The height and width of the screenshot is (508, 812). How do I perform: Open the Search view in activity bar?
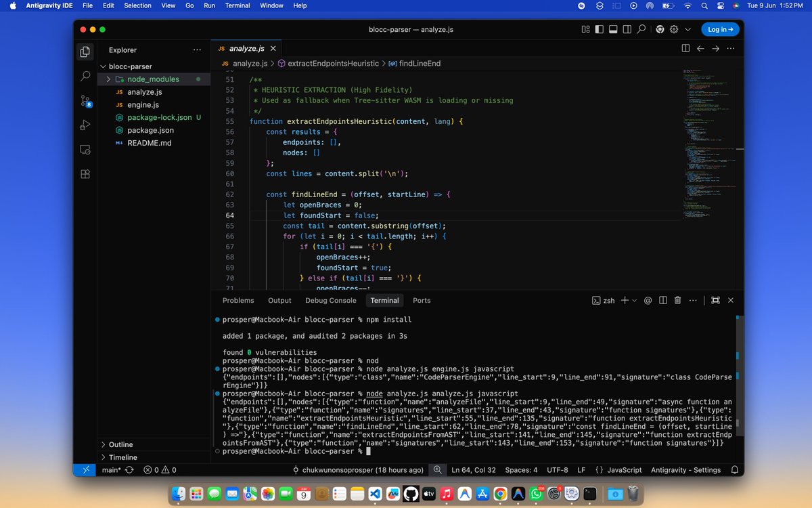pyautogui.click(x=85, y=77)
